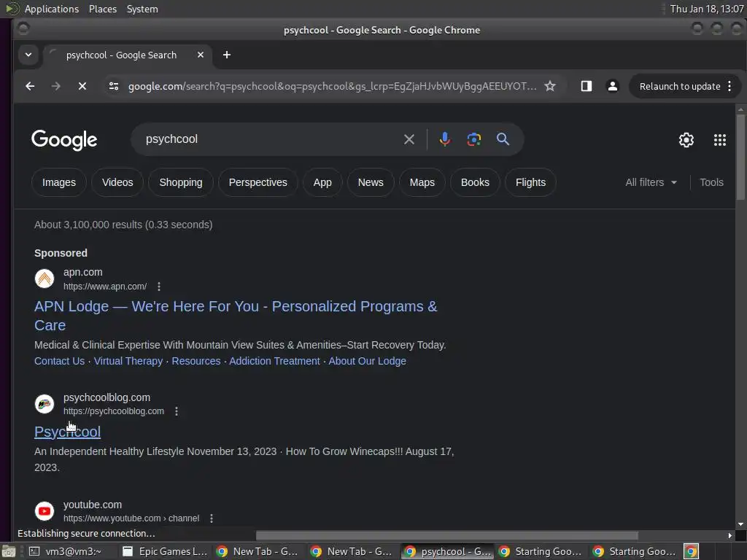Close the psychcool Google Search tab
This screenshot has height=560, width=747.
click(201, 55)
